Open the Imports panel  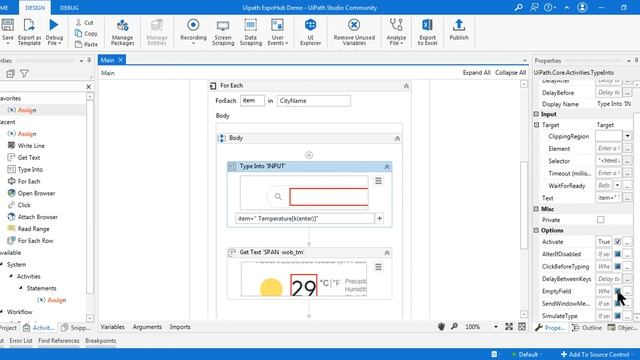click(180, 327)
